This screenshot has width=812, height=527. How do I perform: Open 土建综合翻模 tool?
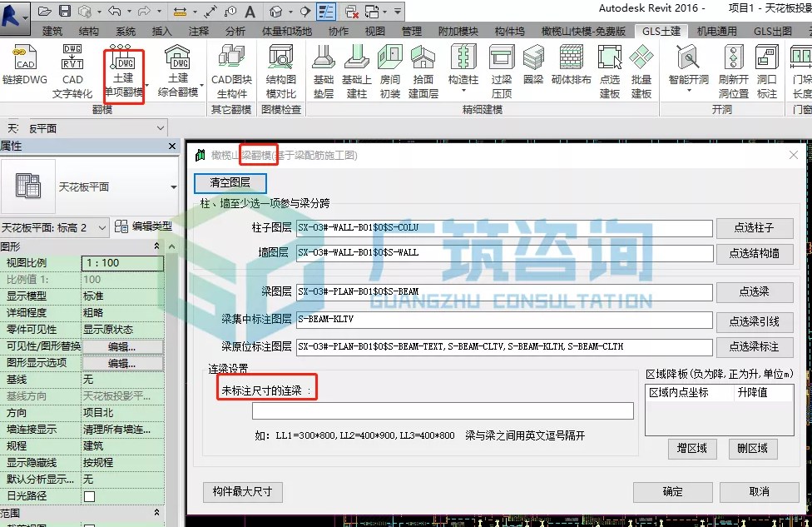(178, 72)
